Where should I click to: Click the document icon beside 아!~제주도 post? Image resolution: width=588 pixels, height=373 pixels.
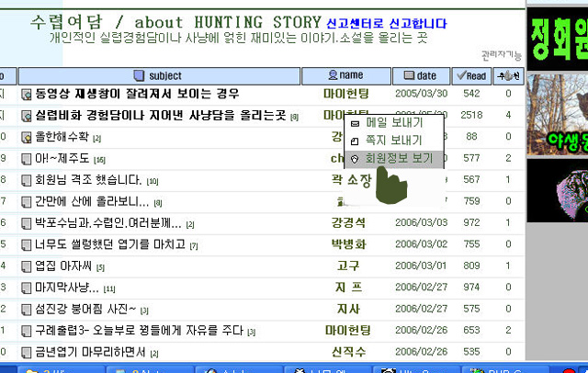27,158
